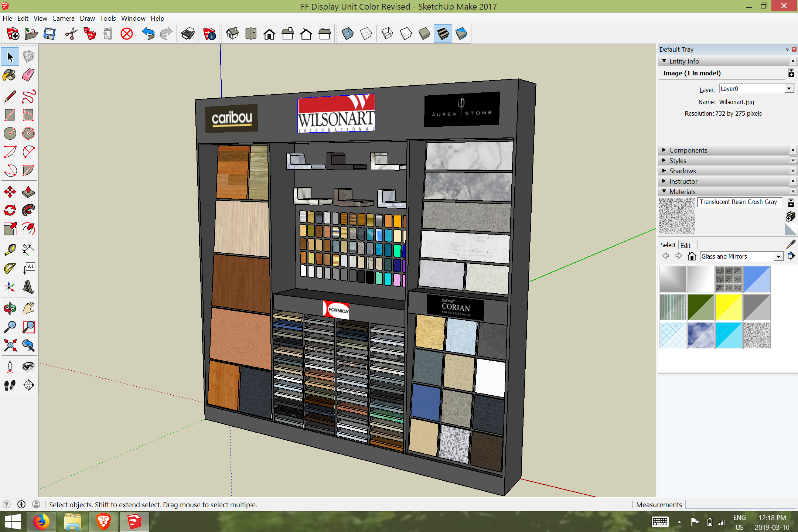Image resolution: width=798 pixels, height=532 pixels.
Task: Click the Orbit tool
Action: [x=10, y=308]
